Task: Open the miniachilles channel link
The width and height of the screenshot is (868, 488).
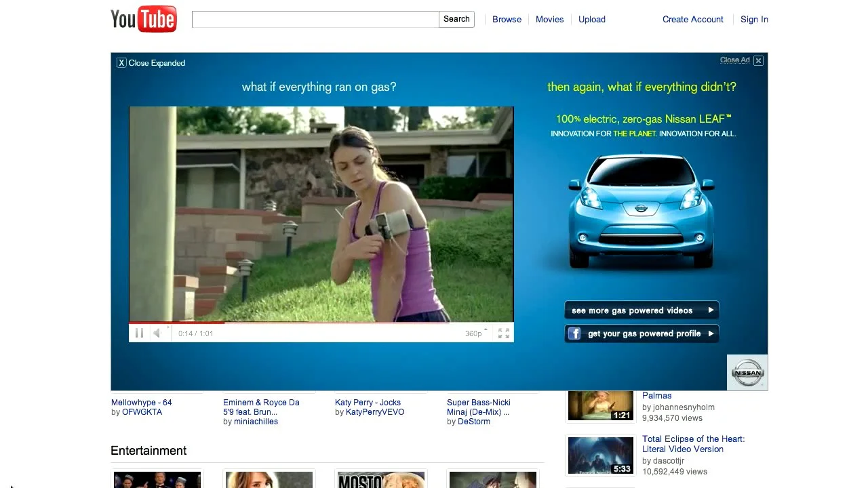Action: pyautogui.click(x=256, y=422)
